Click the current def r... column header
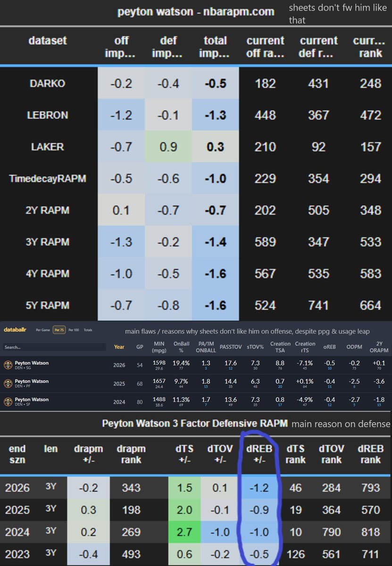The image size is (392, 566). click(318, 47)
